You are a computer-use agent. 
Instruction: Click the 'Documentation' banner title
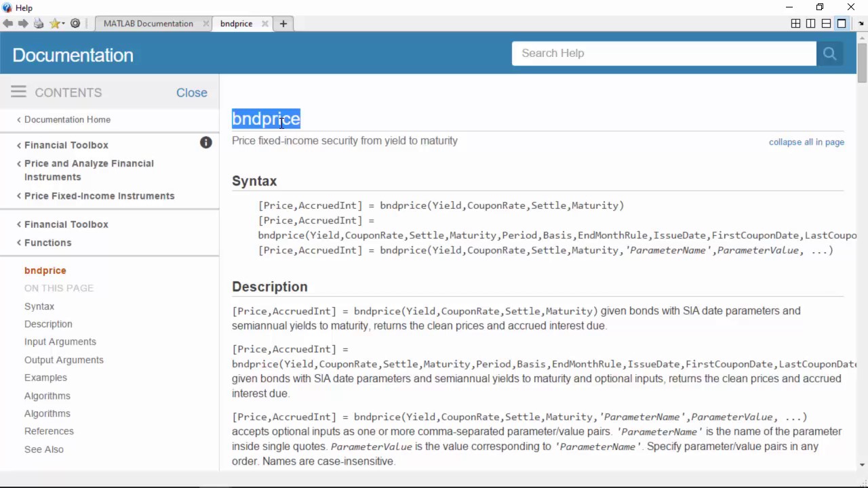73,55
